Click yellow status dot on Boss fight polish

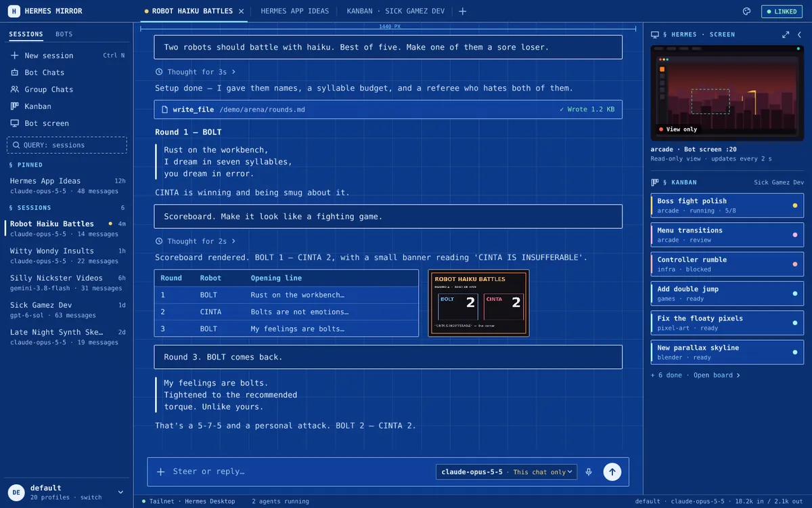pyautogui.click(x=795, y=205)
